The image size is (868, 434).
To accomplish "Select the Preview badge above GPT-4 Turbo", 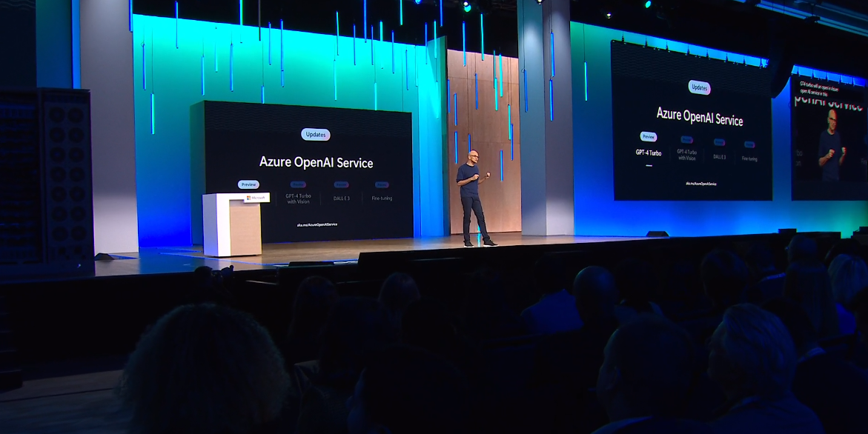I will tap(649, 136).
